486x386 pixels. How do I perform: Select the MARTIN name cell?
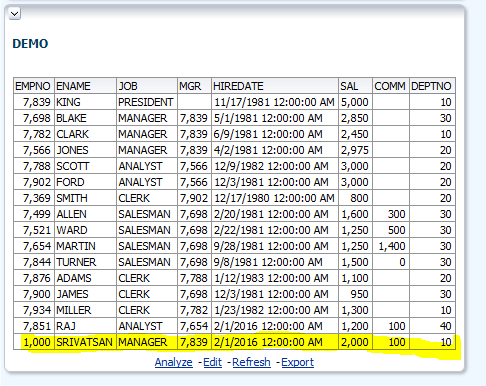click(85, 246)
